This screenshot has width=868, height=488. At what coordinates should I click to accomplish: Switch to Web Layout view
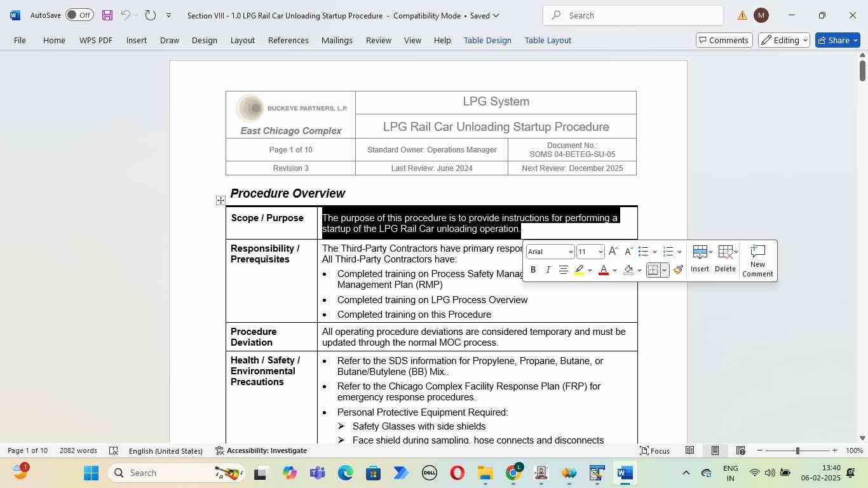click(740, 451)
